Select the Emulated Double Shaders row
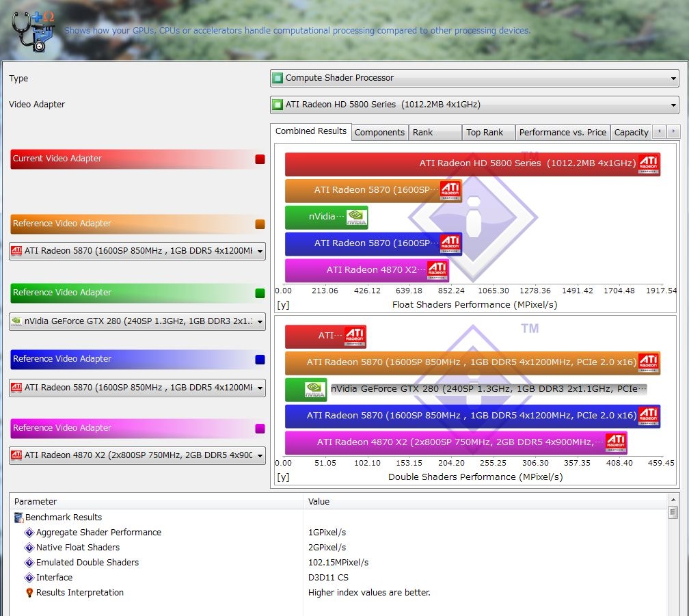 point(338,563)
